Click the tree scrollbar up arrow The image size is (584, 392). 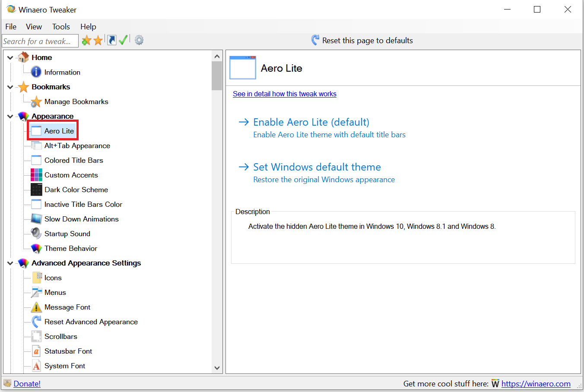click(x=217, y=57)
